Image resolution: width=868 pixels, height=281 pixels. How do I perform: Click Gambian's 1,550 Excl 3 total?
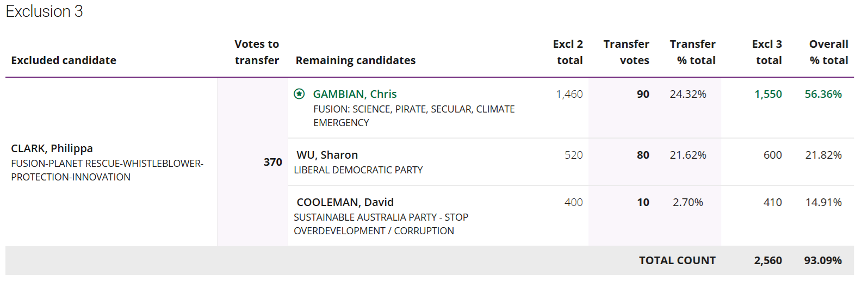(768, 94)
